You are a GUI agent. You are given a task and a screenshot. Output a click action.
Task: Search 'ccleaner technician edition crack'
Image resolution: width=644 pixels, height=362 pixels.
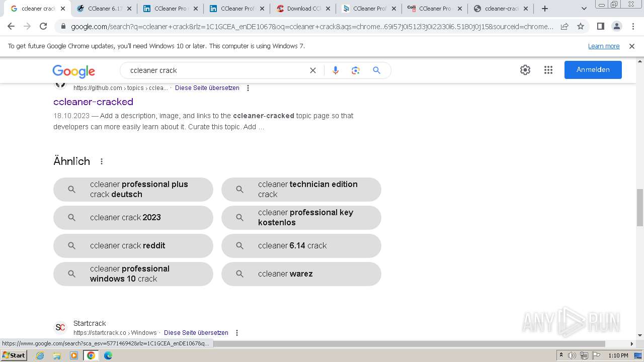point(301,190)
